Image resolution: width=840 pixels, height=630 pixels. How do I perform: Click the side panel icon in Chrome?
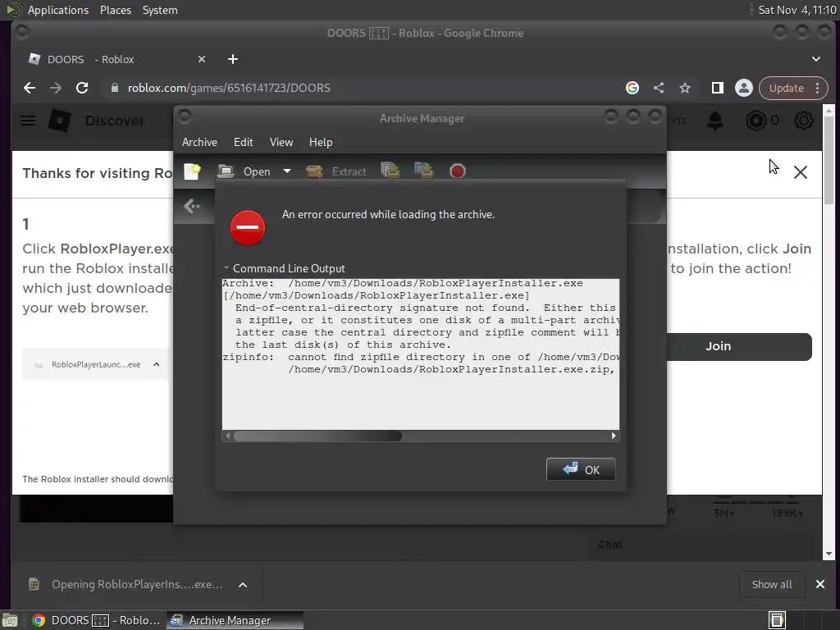point(717,88)
